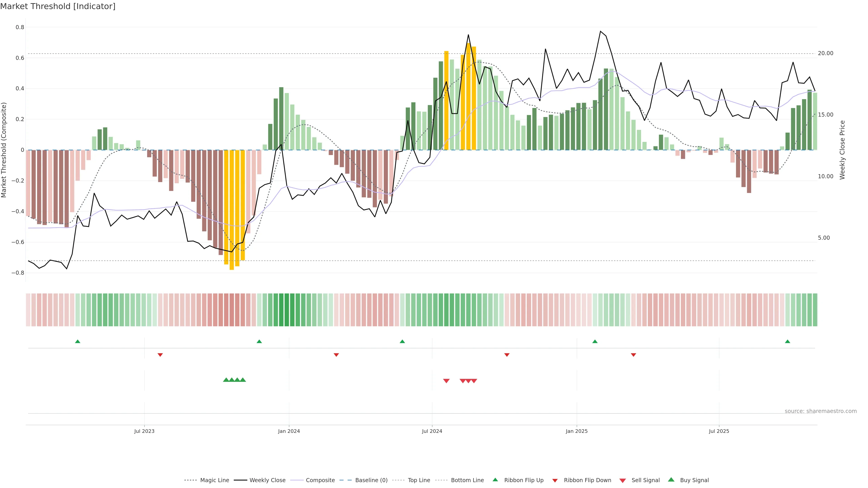Click the Buy Signal legend icon

click(671, 480)
